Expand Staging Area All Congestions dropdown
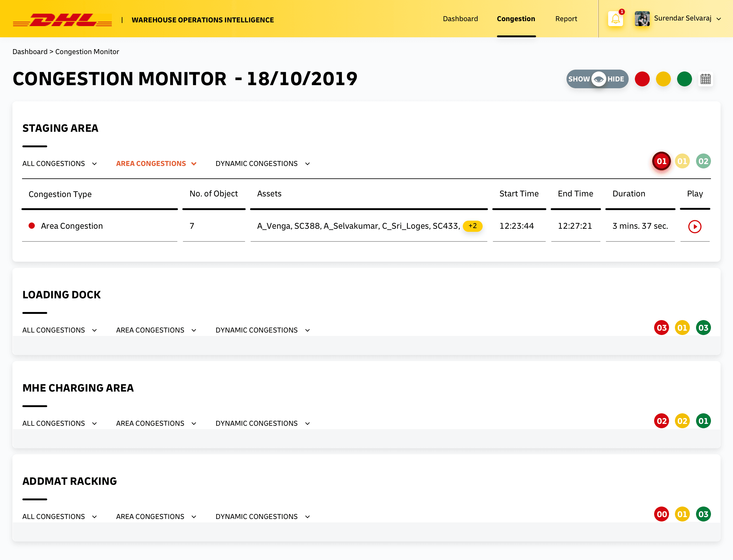Viewport: 733px width, 560px height. coord(60,164)
